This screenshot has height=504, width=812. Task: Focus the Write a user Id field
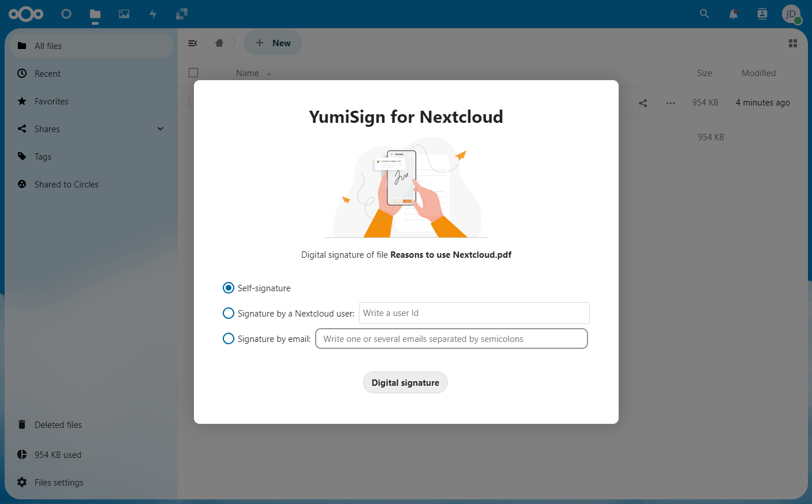click(474, 313)
